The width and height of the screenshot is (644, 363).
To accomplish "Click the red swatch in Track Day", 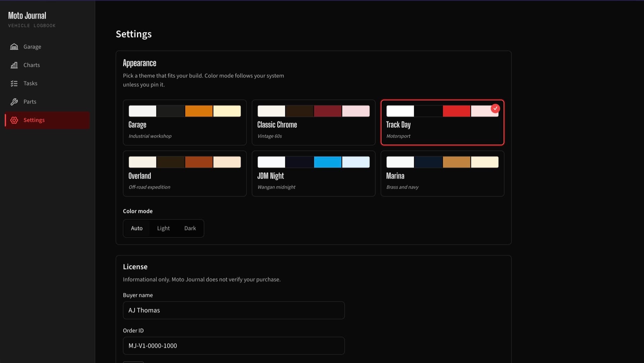I will [x=456, y=111].
